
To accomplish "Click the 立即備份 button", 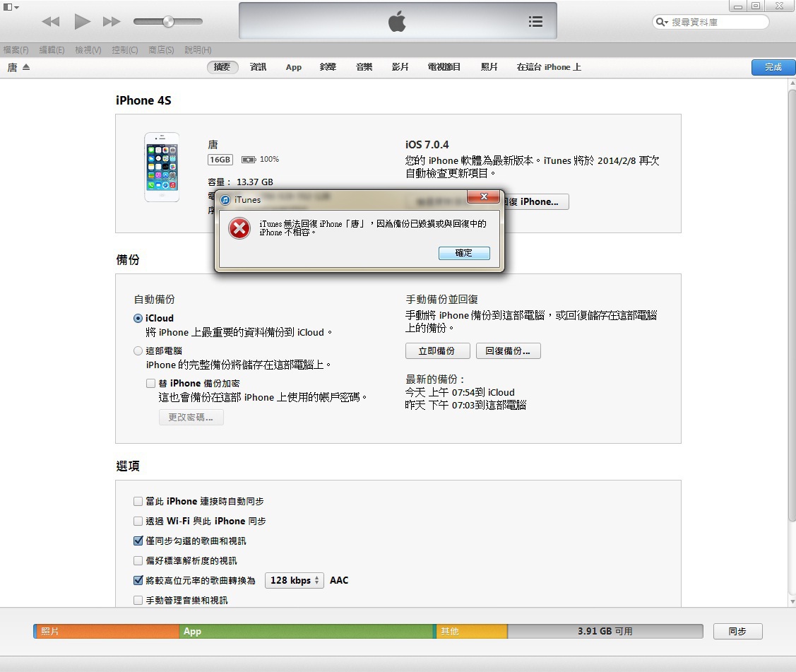I will 436,351.
